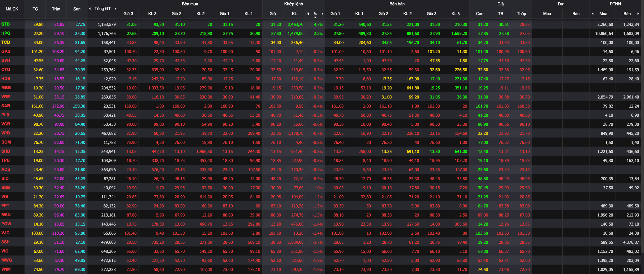Viewport: 644px width, 274px height.
Task: Click STB matched volume 2,463,70
Action: (x=296, y=25)
